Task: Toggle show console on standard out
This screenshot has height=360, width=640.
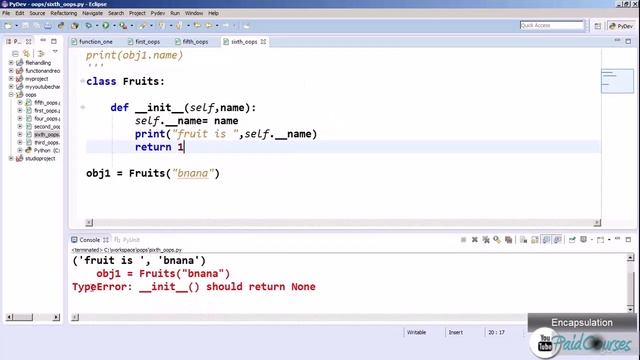Action: pyautogui.click(x=546, y=240)
